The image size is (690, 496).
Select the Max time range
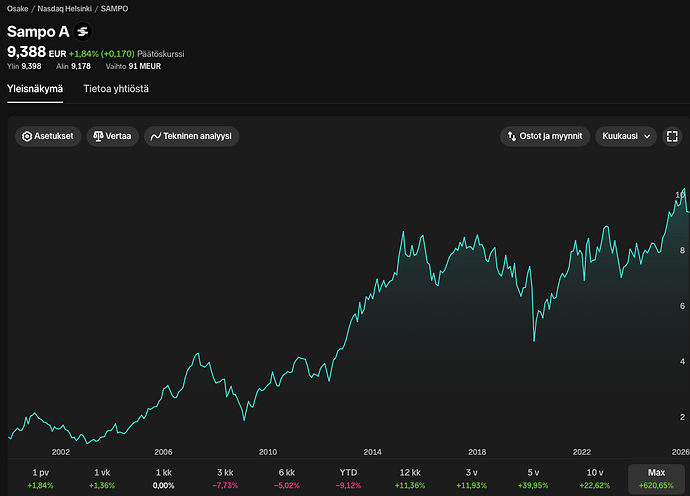tap(657, 478)
